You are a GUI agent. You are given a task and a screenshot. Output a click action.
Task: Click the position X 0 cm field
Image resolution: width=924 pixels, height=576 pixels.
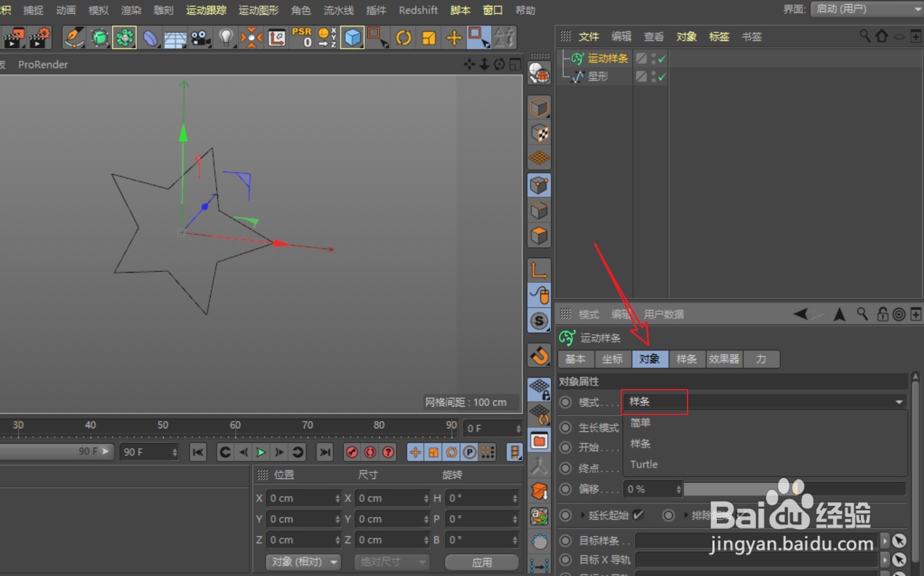(304, 498)
